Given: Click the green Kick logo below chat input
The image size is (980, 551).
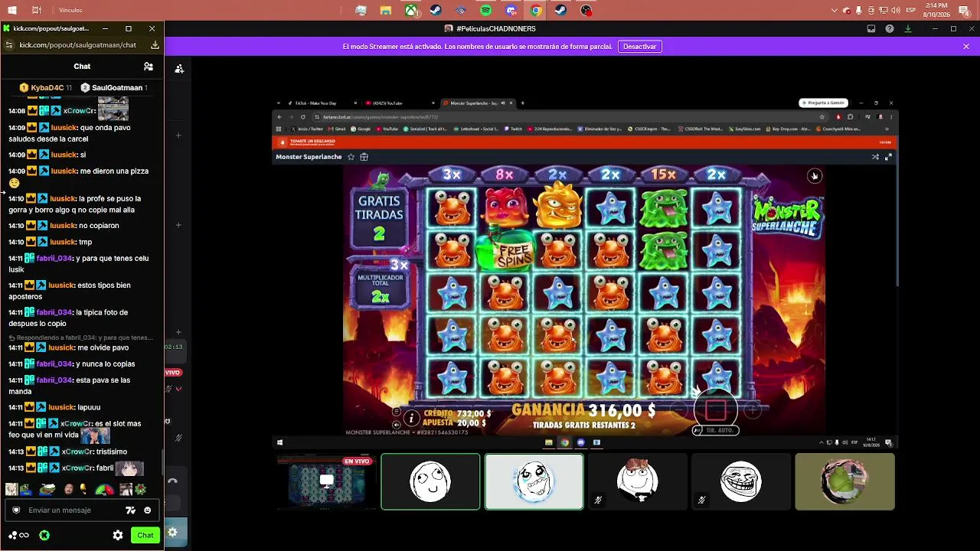Looking at the screenshot, I should (x=44, y=535).
